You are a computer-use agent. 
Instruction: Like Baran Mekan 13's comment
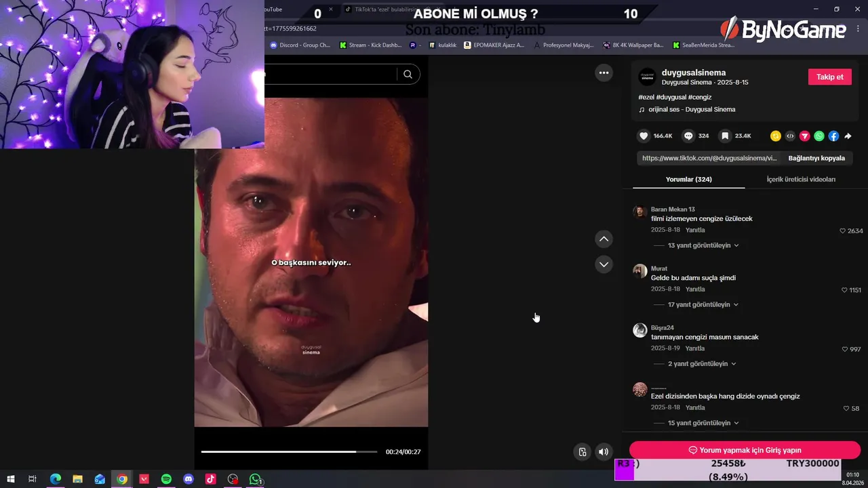pyautogui.click(x=843, y=231)
